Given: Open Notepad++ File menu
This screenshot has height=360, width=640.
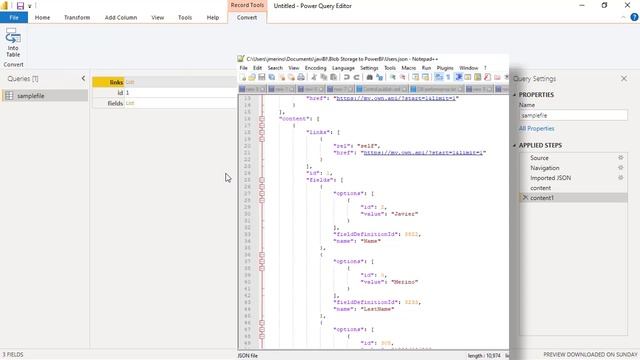Looking at the screenshot, I should point(243,68).
